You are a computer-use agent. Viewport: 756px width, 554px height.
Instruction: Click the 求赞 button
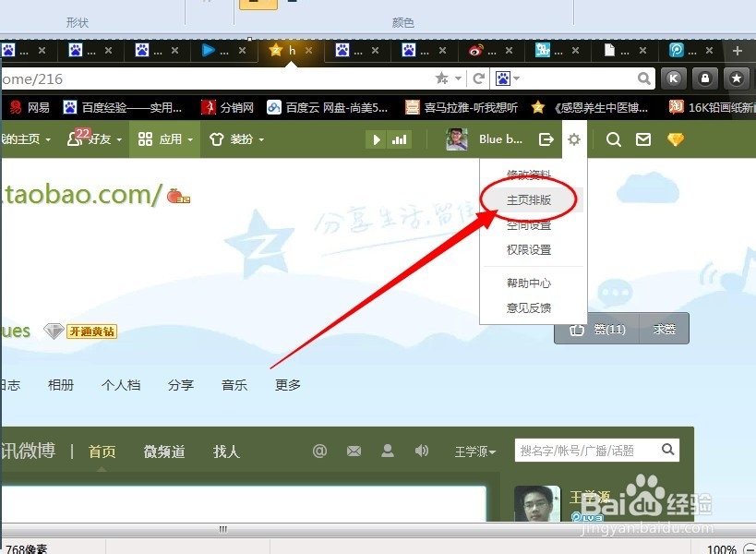point(665,330)
